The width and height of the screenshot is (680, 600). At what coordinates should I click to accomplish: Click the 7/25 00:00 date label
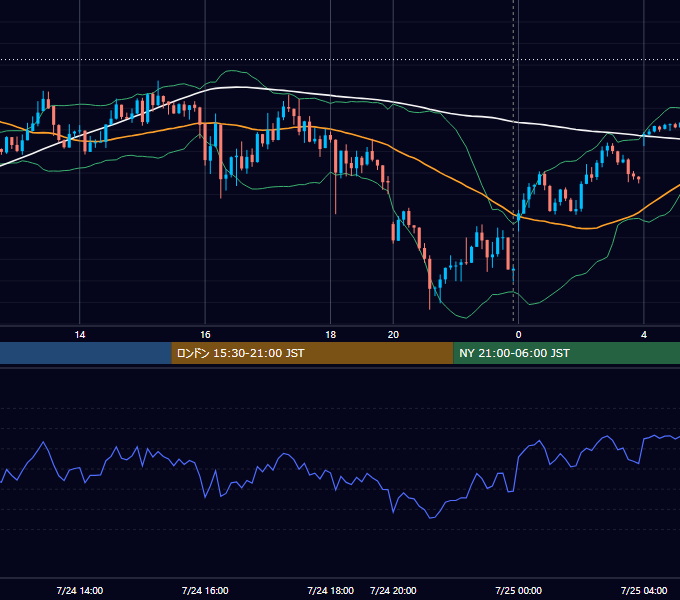[x=518, y=590]
